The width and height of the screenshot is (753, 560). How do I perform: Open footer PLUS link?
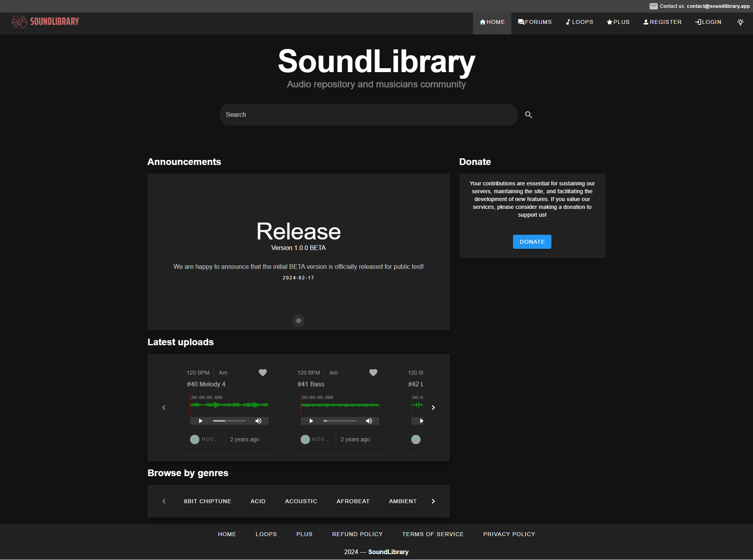[x=304, y=534]
